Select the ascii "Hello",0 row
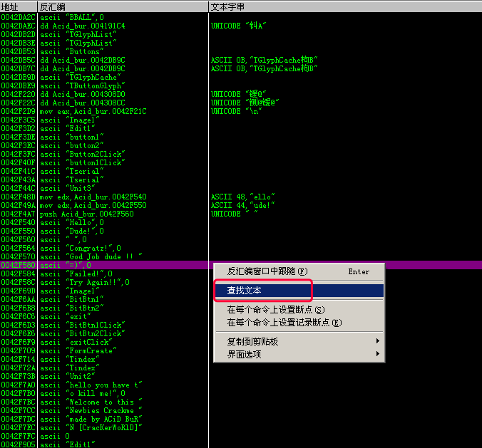This screenshot has height=448, width=482. pyautogui.click(x=241, y=222)
